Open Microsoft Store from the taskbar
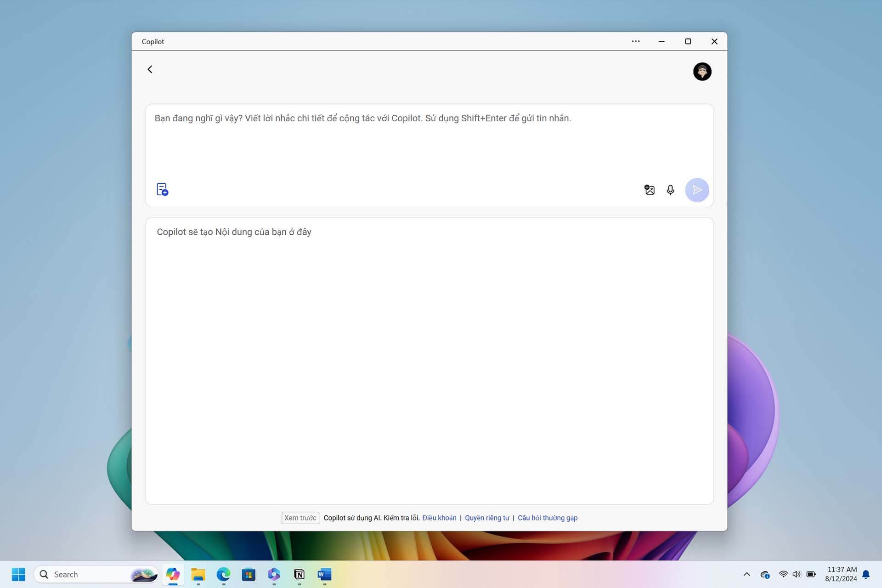This screenshot has height=588, width=882. click(x=249, y=574)
